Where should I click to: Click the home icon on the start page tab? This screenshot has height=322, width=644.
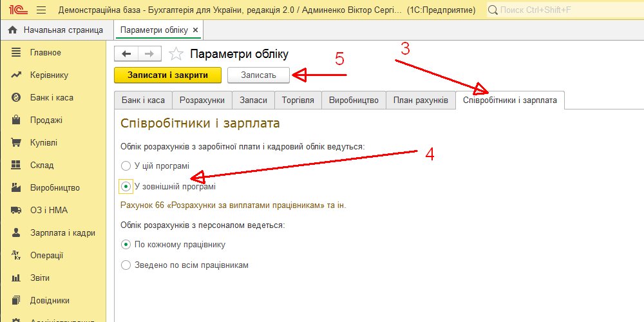tap(13, 30)
